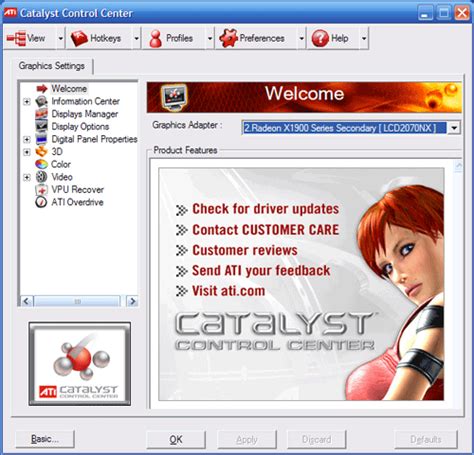Close the Catalyst Control Center window
The image size is (474, 455).
(462, 13)
